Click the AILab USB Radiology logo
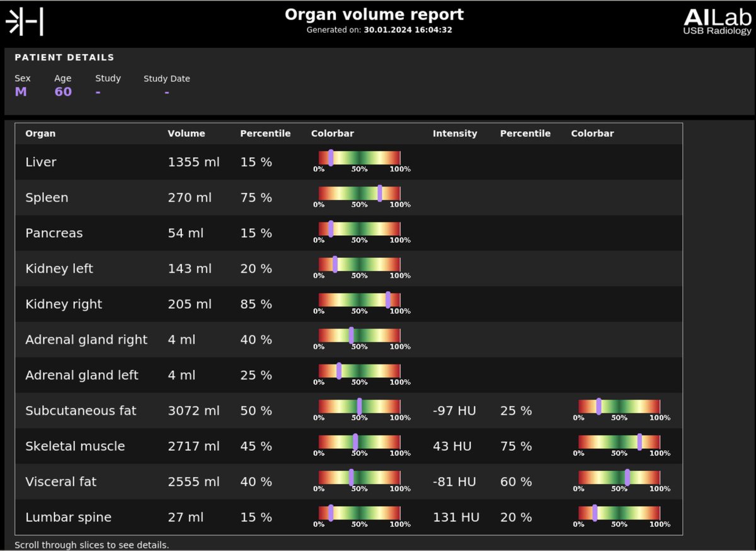Screen dimensions: 756x551 [x=718, y=21]
